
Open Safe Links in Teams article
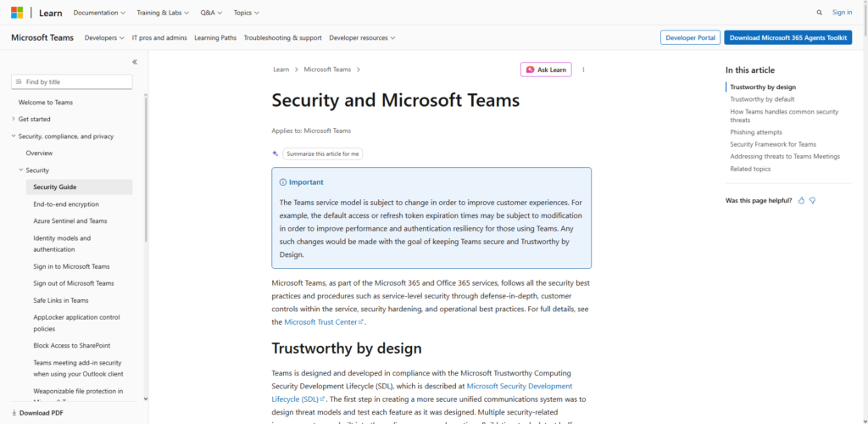61,300
